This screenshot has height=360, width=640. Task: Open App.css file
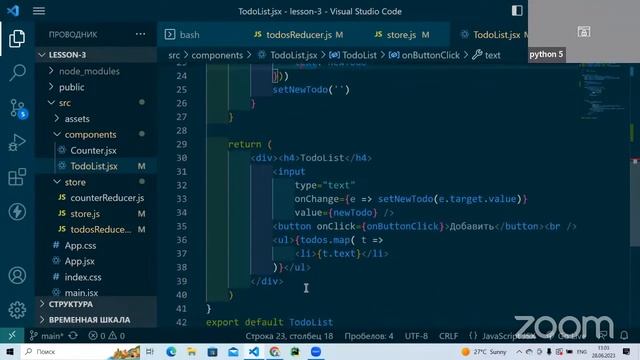(80, 245)
